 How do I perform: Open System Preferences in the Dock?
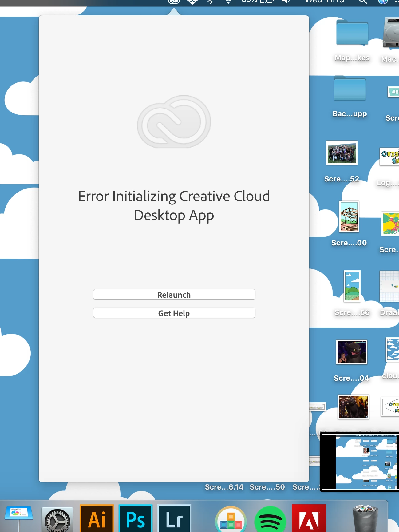pyautogui.click(x=57, y=520)
